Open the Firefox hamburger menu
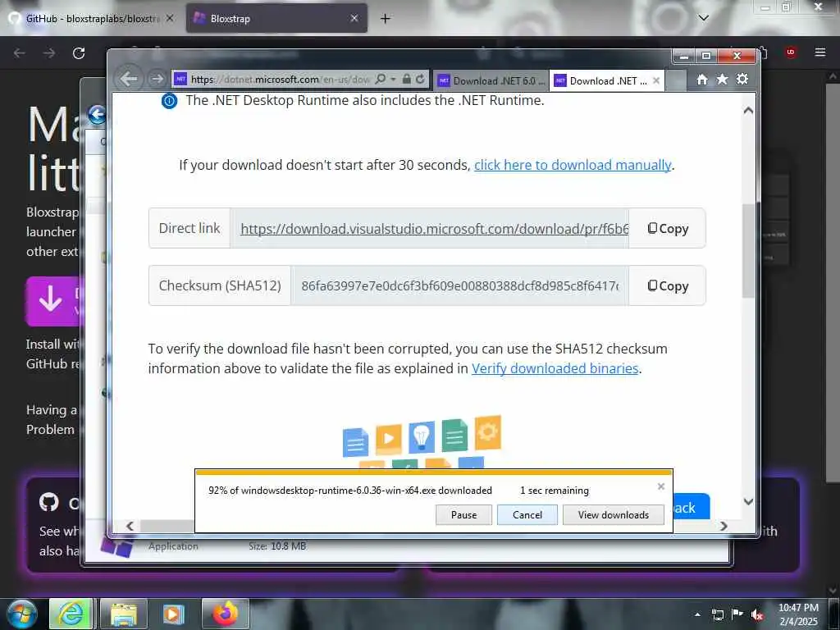This screenshot has width=840, height=630. point(820,52)
